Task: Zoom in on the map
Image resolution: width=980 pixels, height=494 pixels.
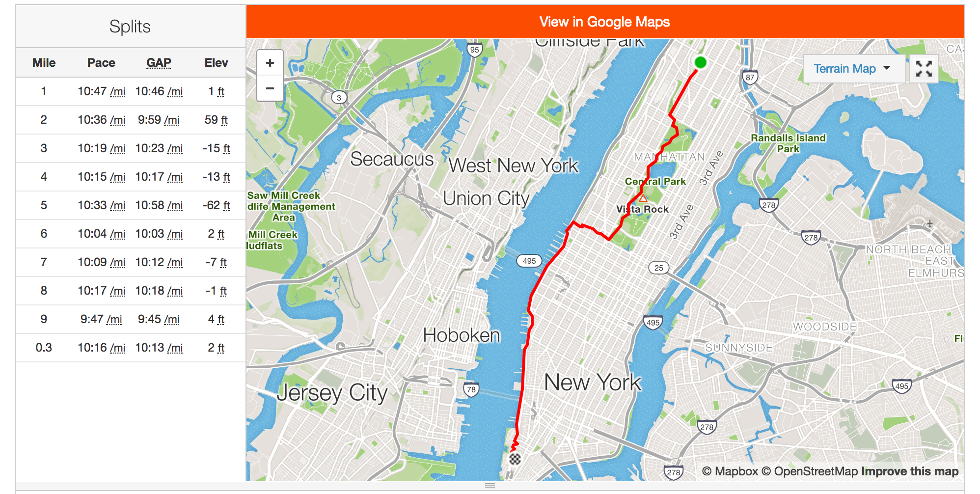Action: coord(270,63)
